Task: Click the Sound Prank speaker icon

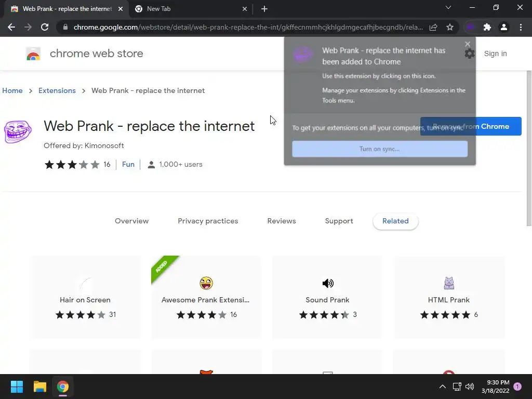Action: point(328,283)
